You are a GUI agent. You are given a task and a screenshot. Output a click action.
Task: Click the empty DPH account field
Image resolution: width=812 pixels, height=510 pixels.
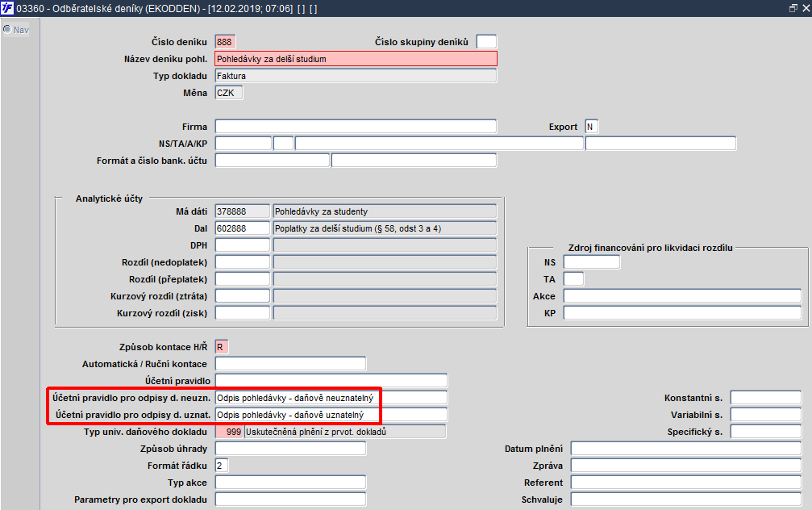point(243,245)
